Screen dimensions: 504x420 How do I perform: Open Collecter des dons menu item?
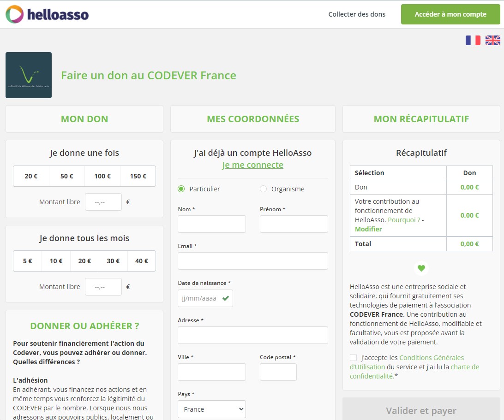(357, 14)
